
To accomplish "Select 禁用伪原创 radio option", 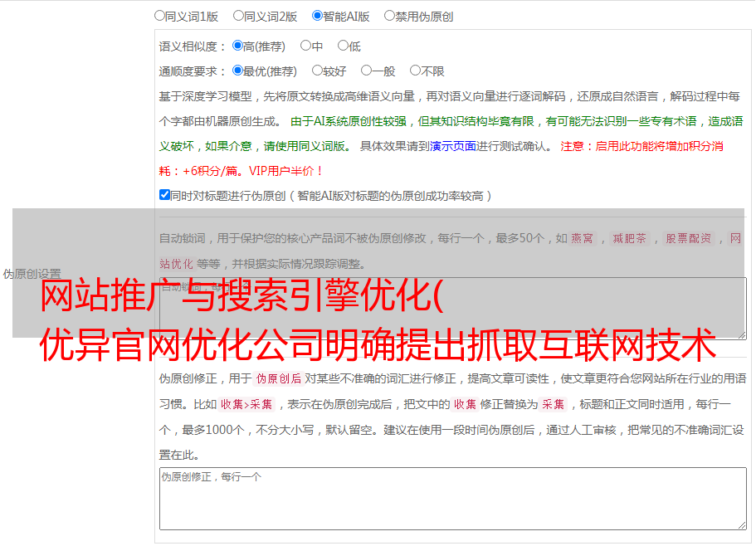I will pyautogui.click(x=389, y=16).
